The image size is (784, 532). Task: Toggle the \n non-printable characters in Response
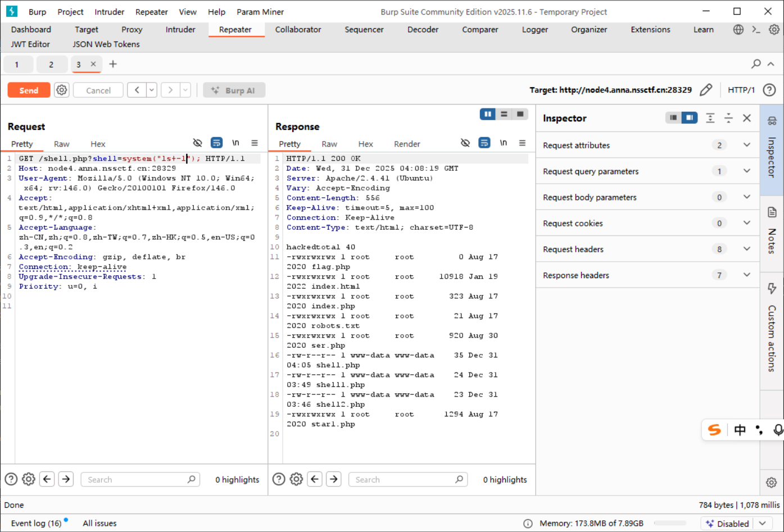[504, 143]
